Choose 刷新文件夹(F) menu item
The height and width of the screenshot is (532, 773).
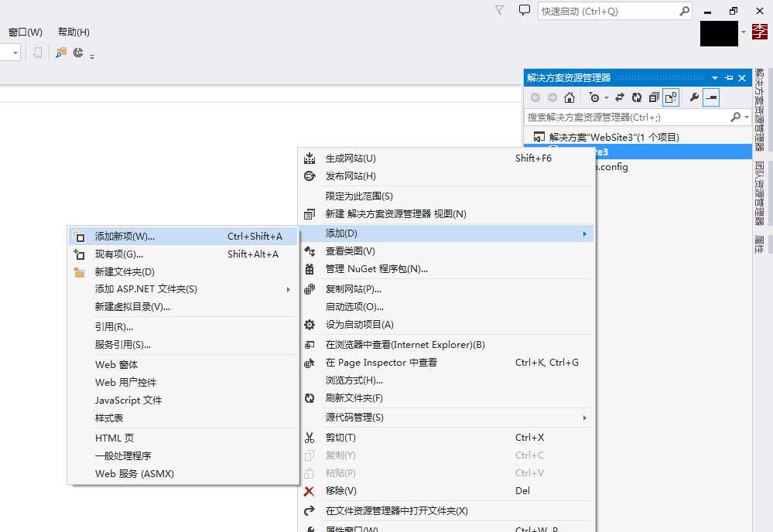[x=446, y=398]
